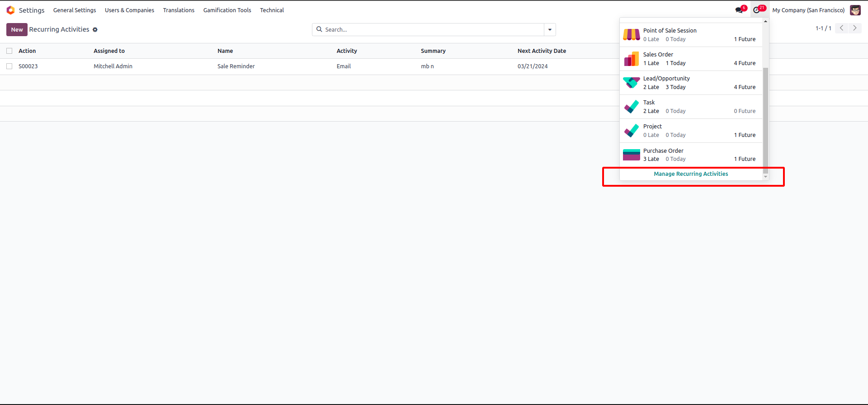Click the 1-1 / 1 pager counter

(x=823, y=28)
